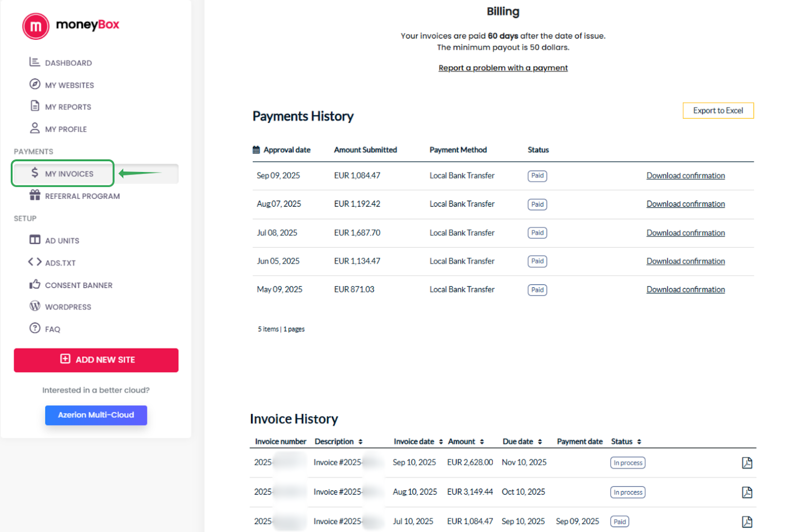Click the Referral Program gift icon
789x532 pixels.
[35, 195]
